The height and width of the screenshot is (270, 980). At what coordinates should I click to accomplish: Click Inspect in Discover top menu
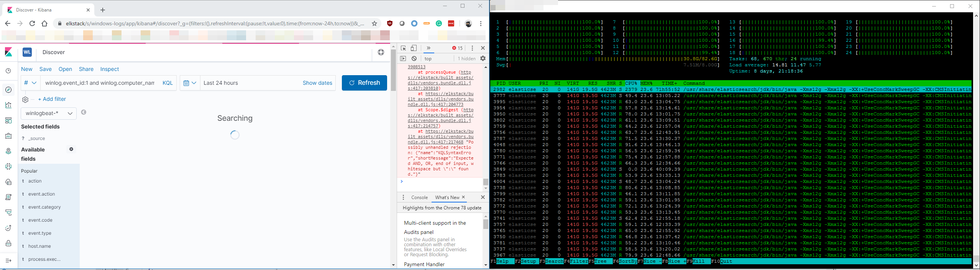[110, 69]
